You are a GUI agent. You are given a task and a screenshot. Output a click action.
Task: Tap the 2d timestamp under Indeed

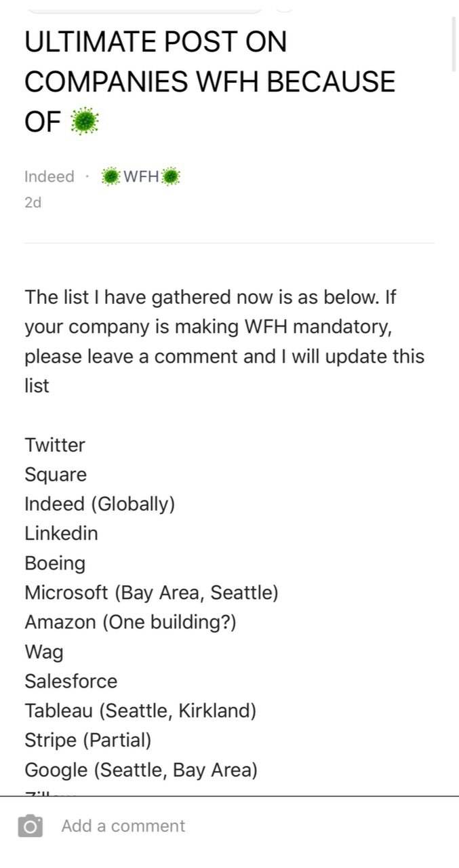[x=33, y=202]
